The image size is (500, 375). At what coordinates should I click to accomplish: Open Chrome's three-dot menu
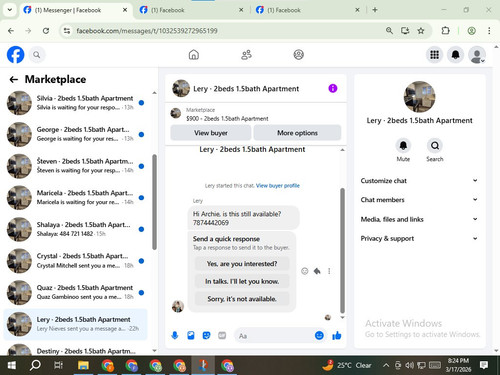pos(489,31)
